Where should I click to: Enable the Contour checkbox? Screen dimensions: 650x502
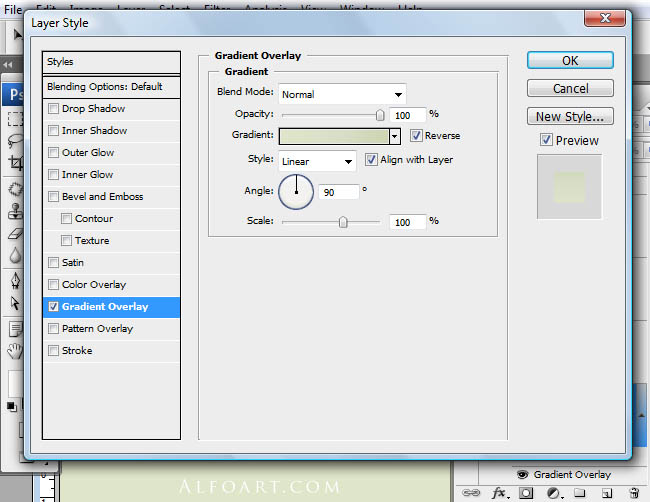click(x=66, y=218)
